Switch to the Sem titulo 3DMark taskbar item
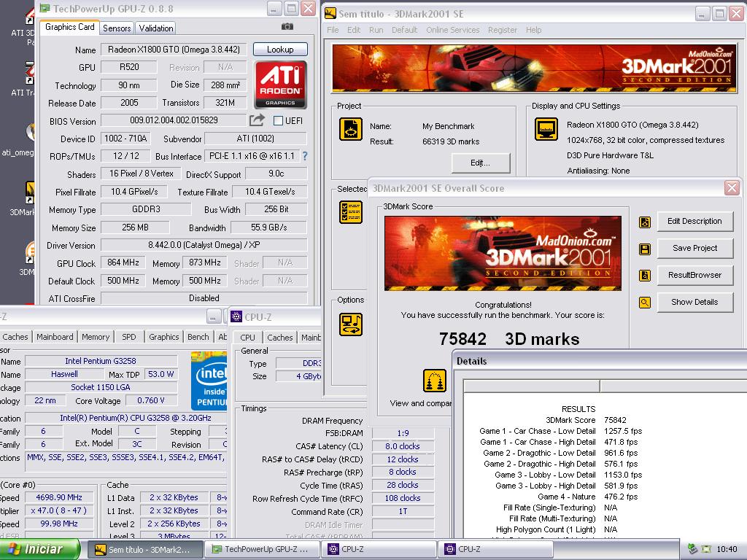Screen dimensions: 747x560 coord(145,550)
